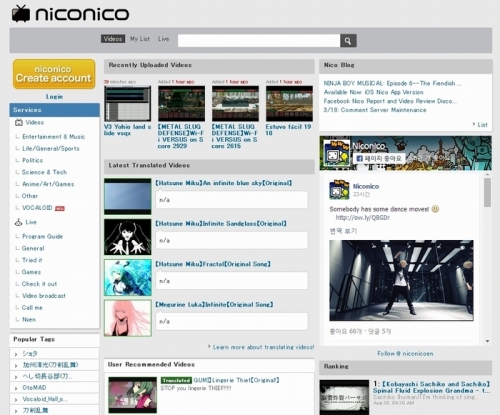This screenshot has height=415, width=500.
Task: Click the Videos TV icon in Services
Action: (x=19, y=123)
